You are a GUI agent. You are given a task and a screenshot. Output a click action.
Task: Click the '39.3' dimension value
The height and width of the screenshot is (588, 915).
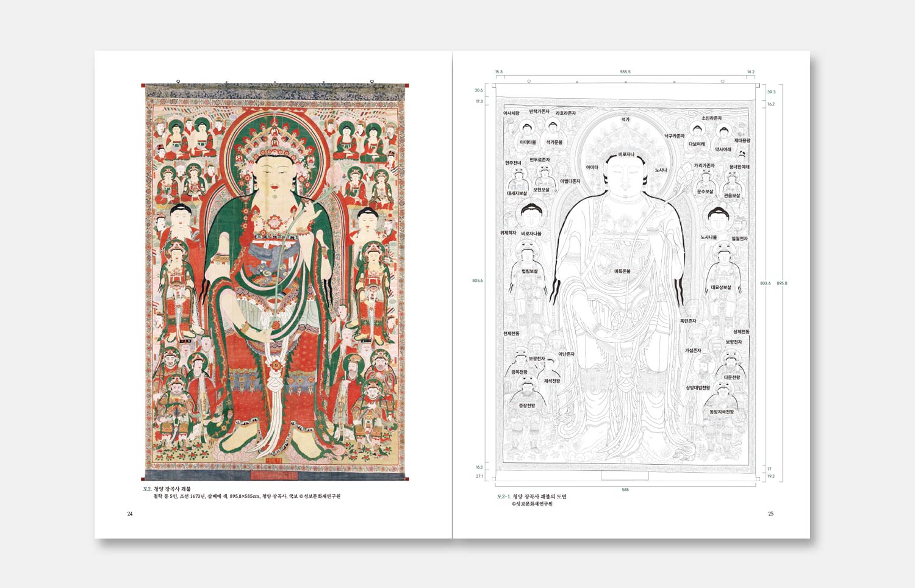(771, 92)
